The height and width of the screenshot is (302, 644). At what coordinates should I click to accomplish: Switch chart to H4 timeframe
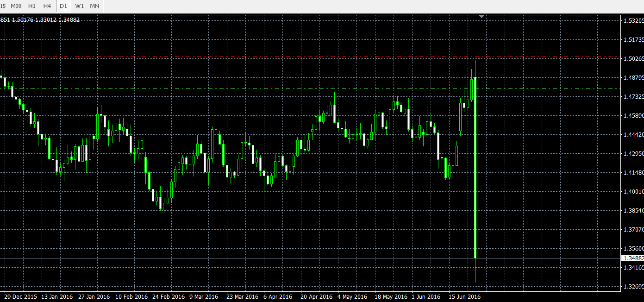pos(47,6)
